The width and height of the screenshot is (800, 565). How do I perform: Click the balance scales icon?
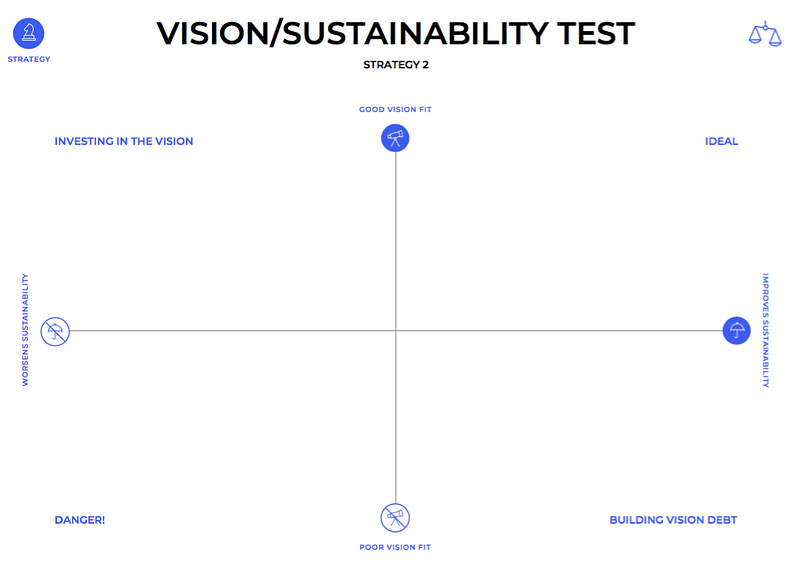765,34
